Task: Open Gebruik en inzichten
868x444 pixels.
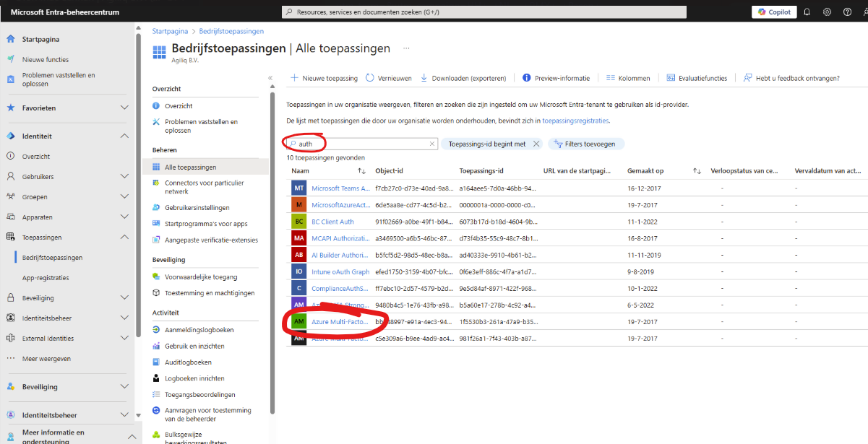Action: pyautogui.click(x=194, y=346)
